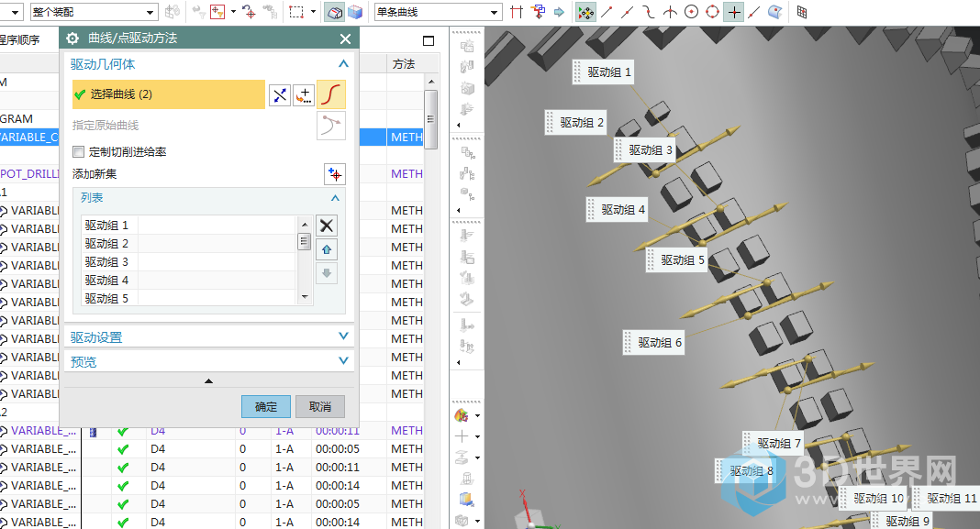The image size is (980, 529).
Task: Enable the arc center snap point icon
Action: 691,12
